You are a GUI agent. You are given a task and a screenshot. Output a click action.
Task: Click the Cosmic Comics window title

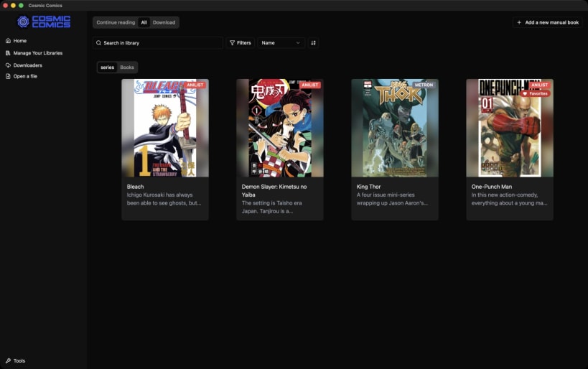(45, 5)
